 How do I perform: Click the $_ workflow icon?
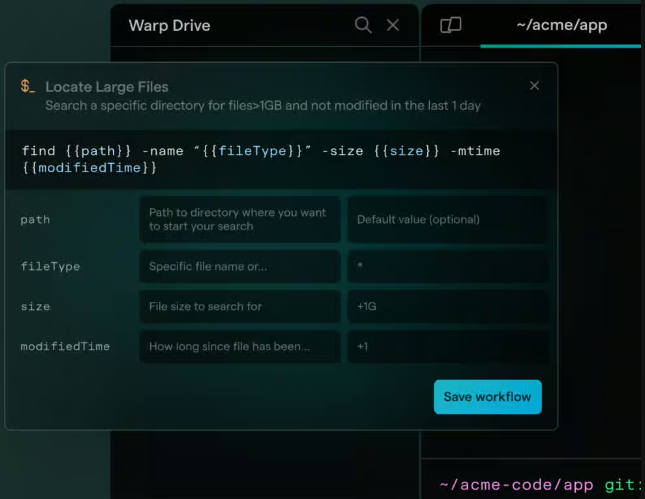(28, 86)
